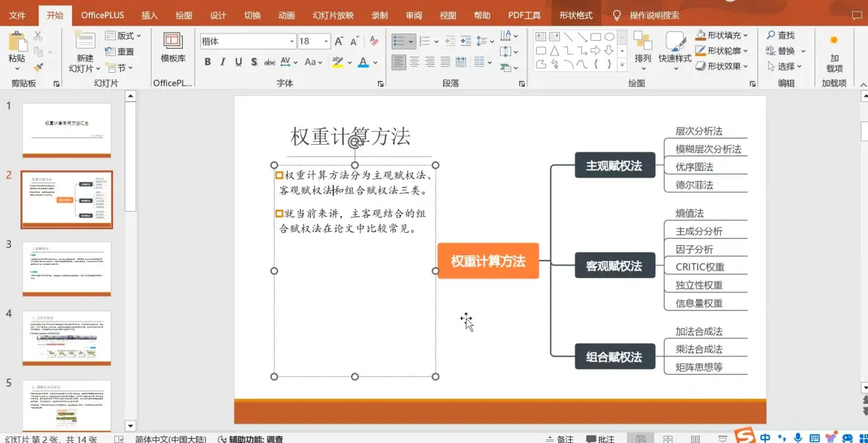Switch to the 设计 design tab
The height and width of the screenshot is (443, 868).
pyautogui.click(x=218, y=15)
